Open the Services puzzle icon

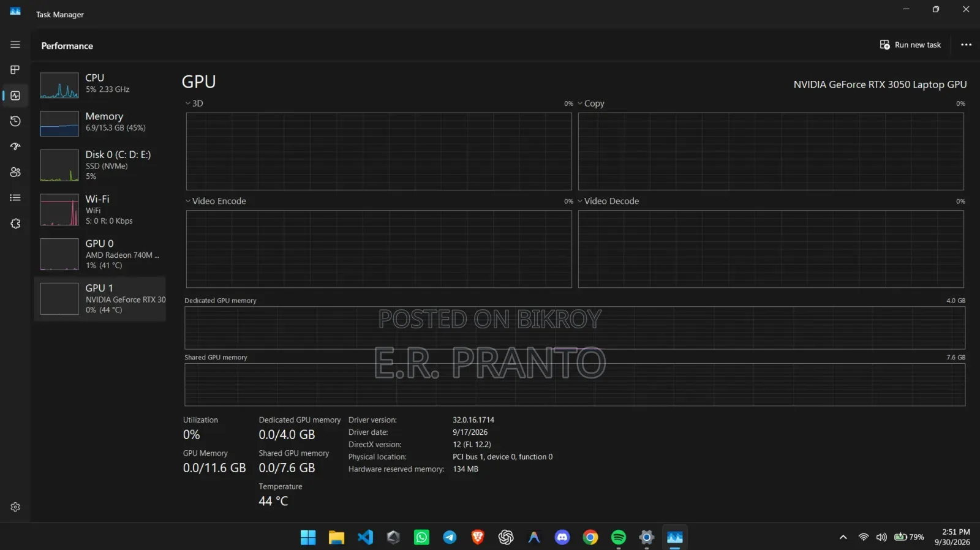click(15, 224)
